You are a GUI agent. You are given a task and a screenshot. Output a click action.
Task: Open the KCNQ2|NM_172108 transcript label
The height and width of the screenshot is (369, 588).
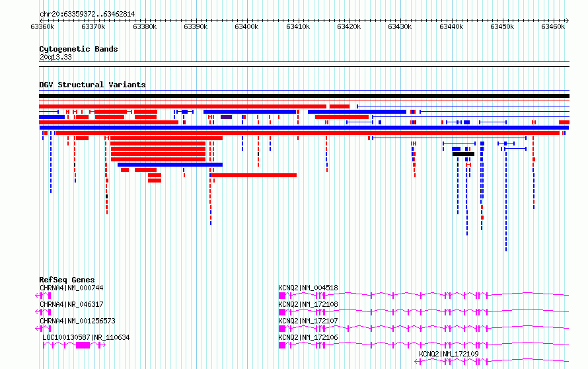tap(309, 304)
